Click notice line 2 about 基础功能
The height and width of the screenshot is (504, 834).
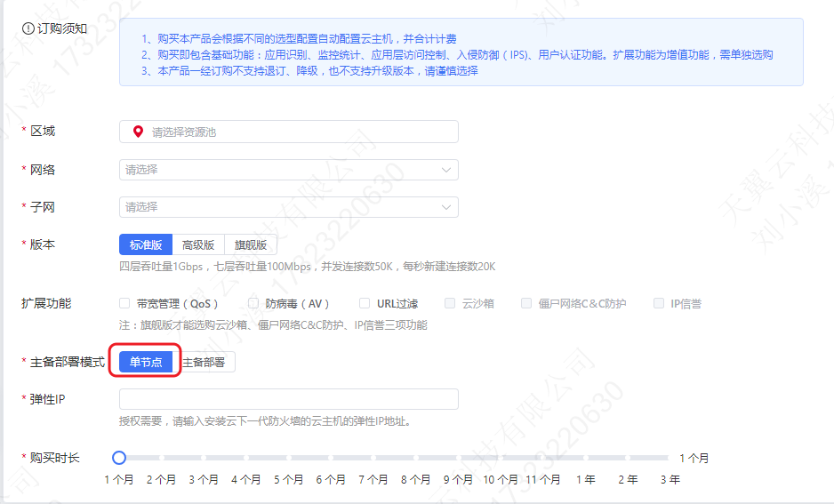tap(457, 55)
